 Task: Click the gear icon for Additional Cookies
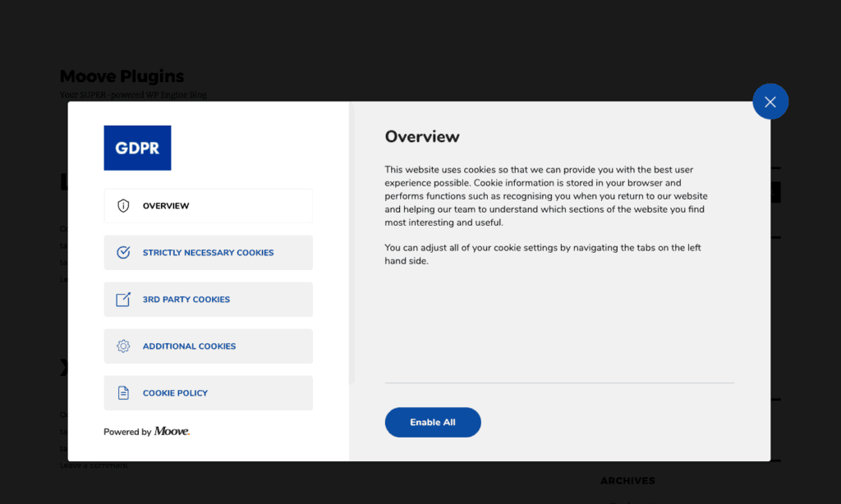[123, 346]
